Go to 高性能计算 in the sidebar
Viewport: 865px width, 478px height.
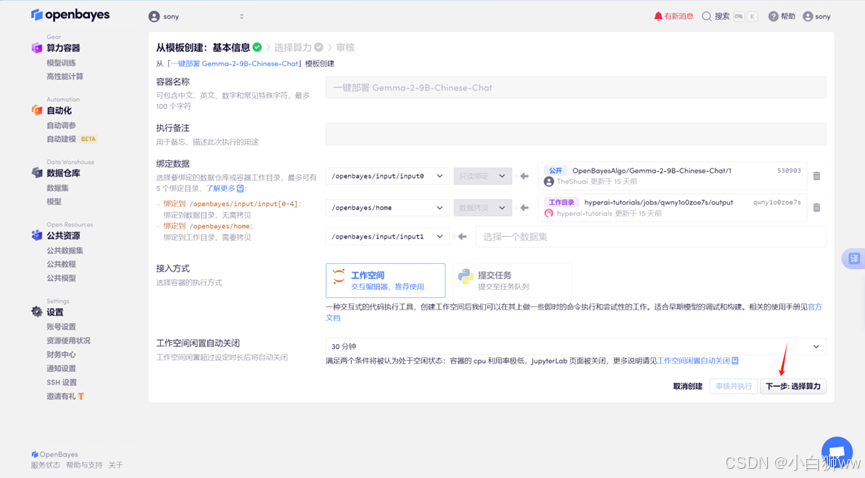[65, 77]
